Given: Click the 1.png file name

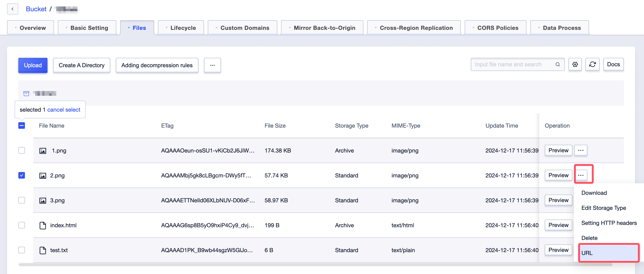Looking at the screenshot, I should pyautogui.click(x=59, y=151).
